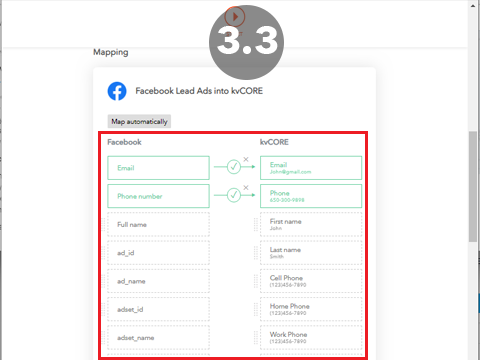Viewport: 480px width, 360px height.
Task: Select the Facebook Phone number field
Action: [x=158, y=196]
